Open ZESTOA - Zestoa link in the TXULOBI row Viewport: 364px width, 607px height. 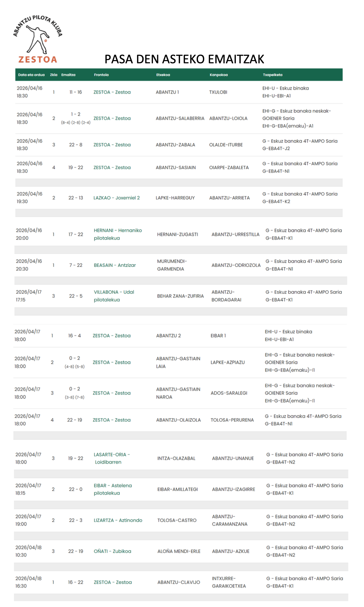112,92
